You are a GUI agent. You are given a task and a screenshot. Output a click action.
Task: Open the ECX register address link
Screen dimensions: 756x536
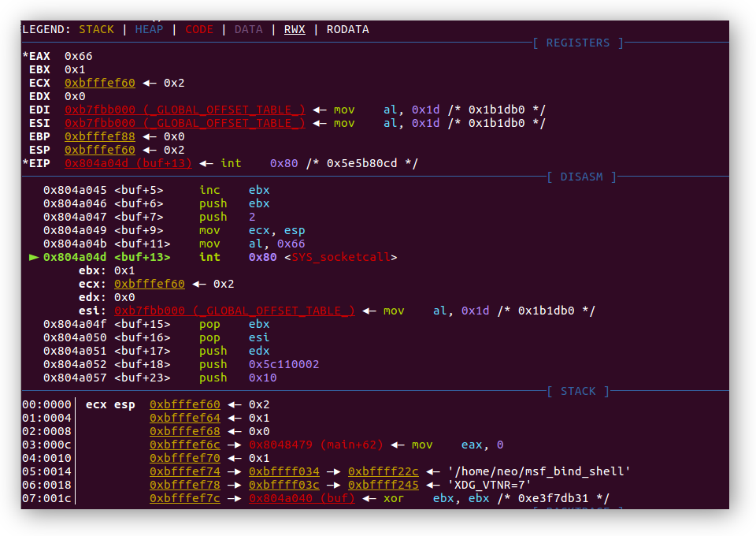pyautogui.click(x=99, y=83)
